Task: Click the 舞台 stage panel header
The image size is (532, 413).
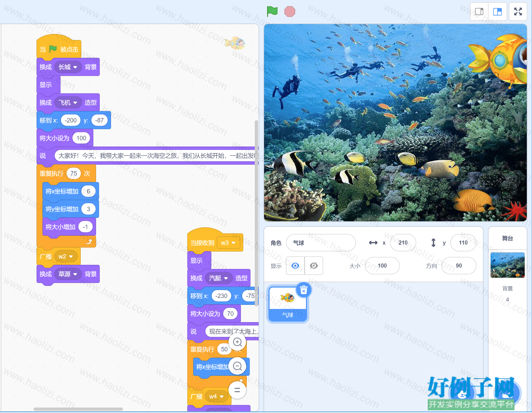Action: (x=507, y=238)
